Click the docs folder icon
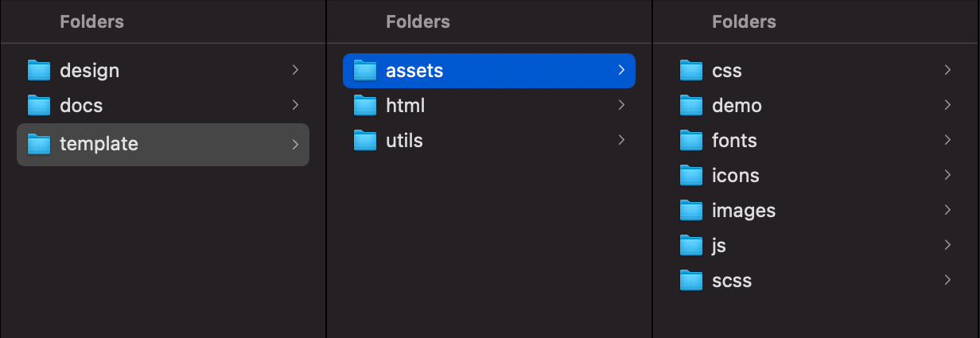Viewport: 980px width, 338px height. coord(38,106)
